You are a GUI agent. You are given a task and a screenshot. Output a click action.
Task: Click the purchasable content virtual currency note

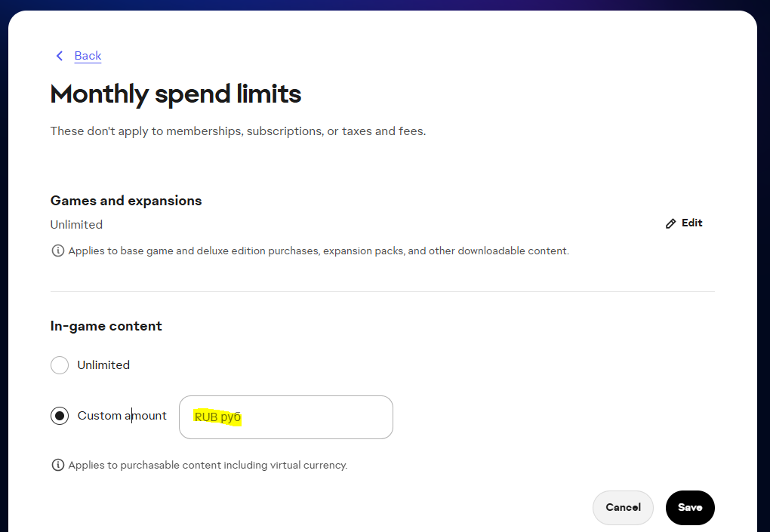(x=208, y=465)
